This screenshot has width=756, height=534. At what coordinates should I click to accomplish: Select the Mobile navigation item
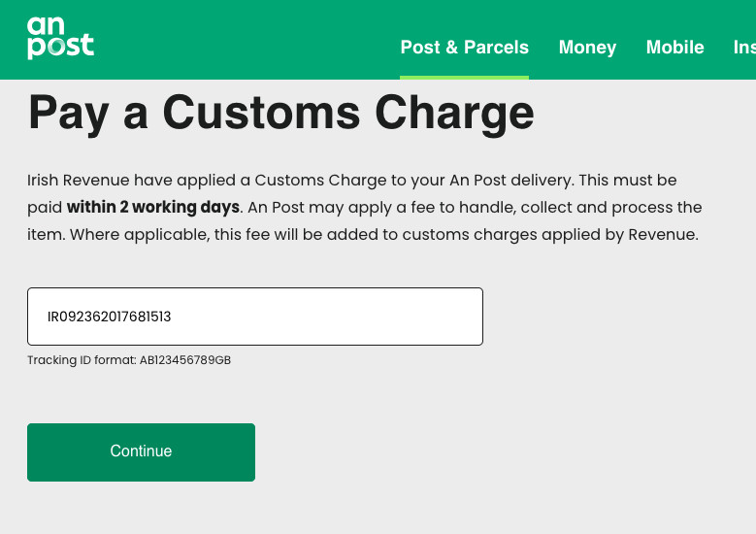pyautogui.click(x=674, y=47)
